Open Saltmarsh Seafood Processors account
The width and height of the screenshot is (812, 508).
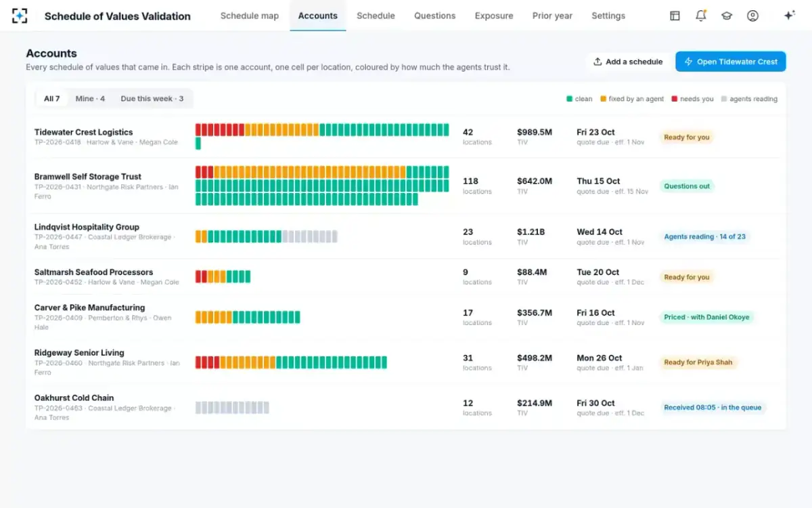click(x=93, y=272)
